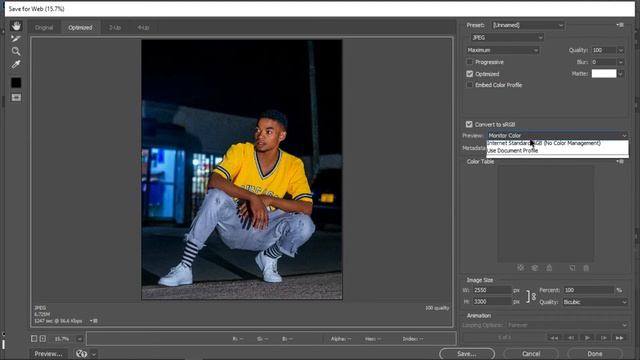Viewport: 640px width, 360px height.
Task: Click the Done button
Action: point(595,353)
